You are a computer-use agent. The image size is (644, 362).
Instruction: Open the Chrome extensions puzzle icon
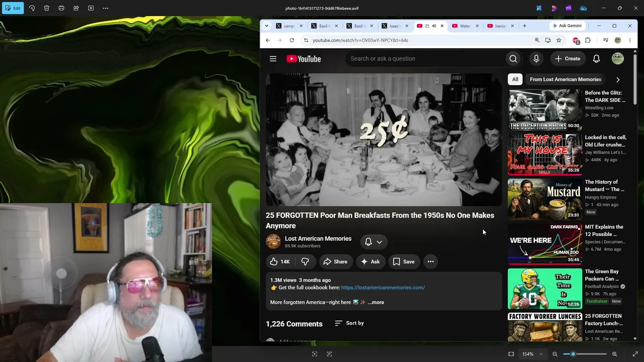point(588,40)
